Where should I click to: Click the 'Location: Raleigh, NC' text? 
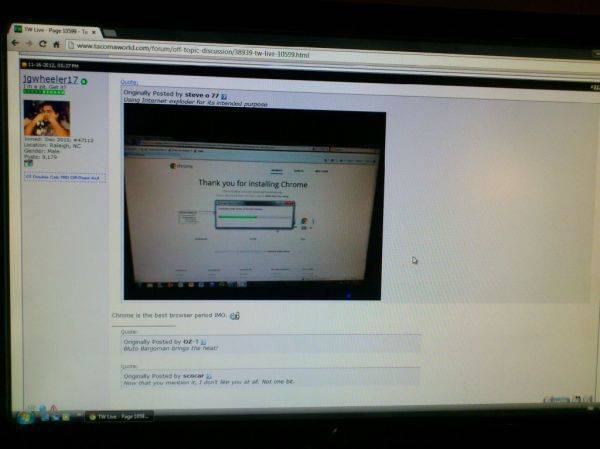52,146
